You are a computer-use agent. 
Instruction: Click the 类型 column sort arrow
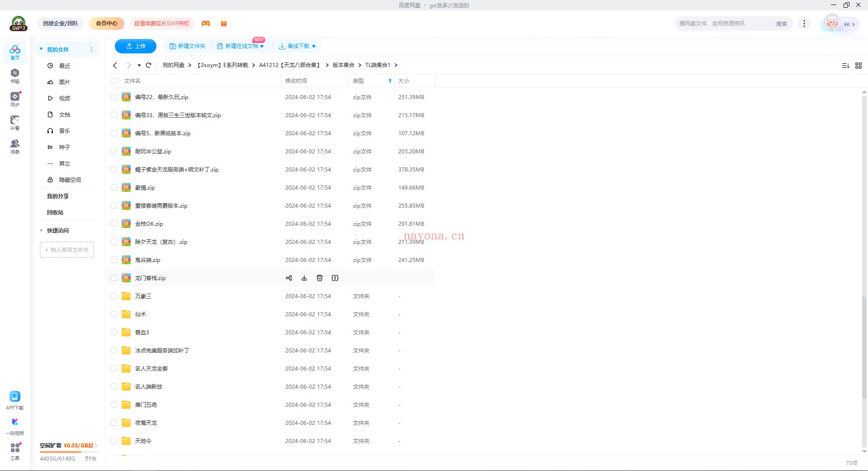[x=390, y=81]
